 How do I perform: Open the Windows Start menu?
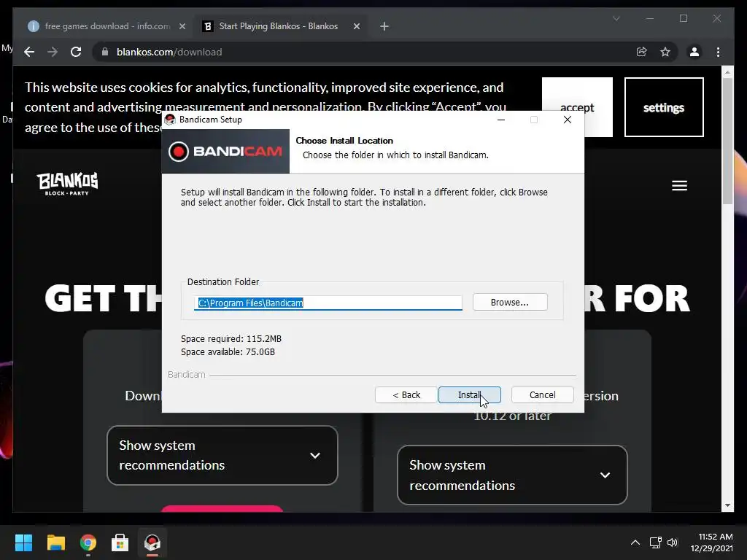coord(23,542)
